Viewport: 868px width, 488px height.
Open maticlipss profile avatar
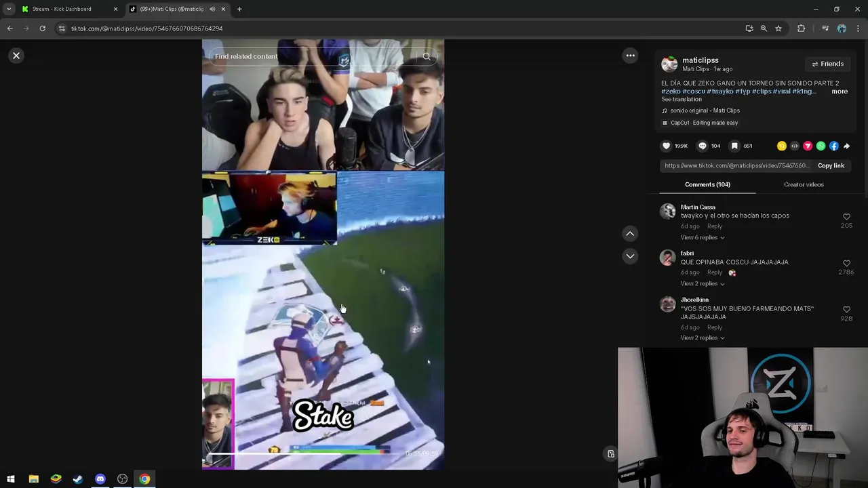tap(669, 64)
